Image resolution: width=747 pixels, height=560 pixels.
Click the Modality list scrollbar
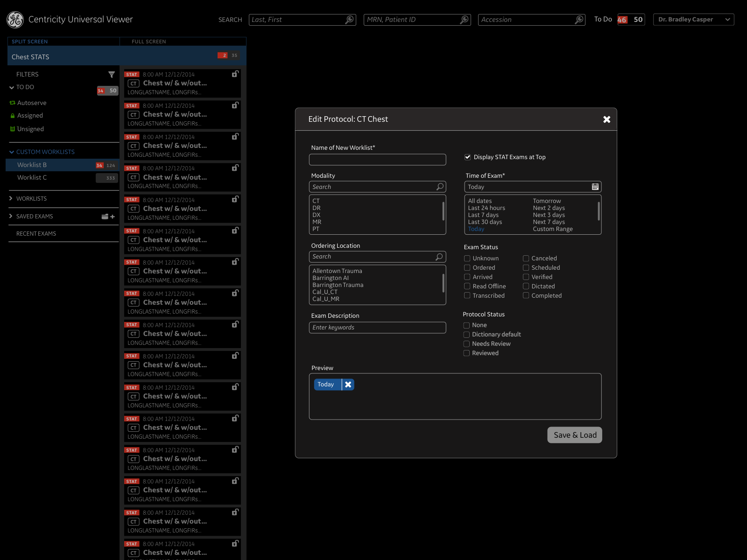[x=443, y=211]
